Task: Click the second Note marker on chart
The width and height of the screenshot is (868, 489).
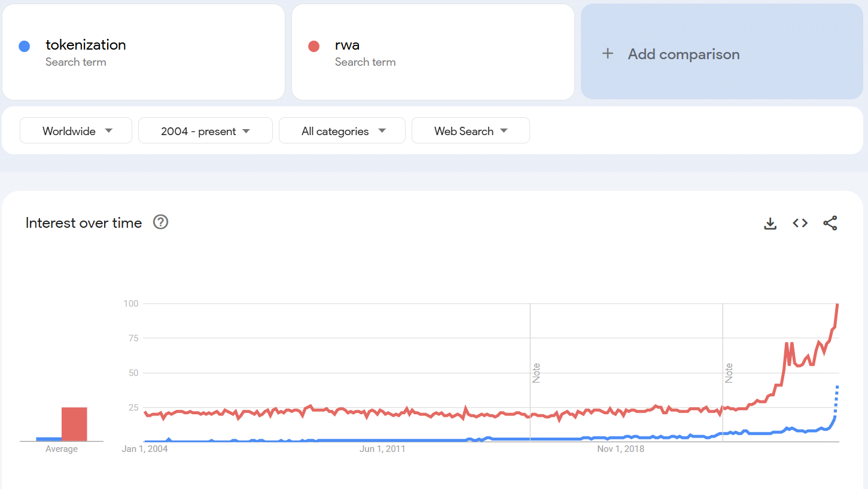Action: coord(729,373)
